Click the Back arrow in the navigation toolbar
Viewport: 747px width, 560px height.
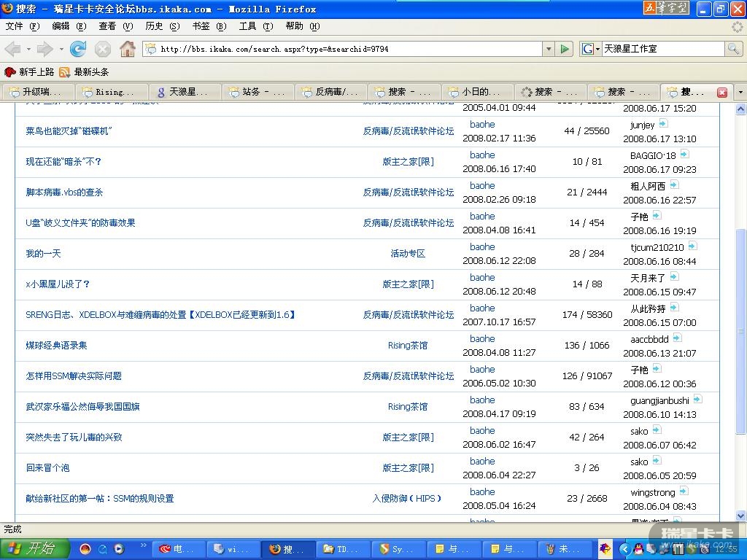click(13, 49)
